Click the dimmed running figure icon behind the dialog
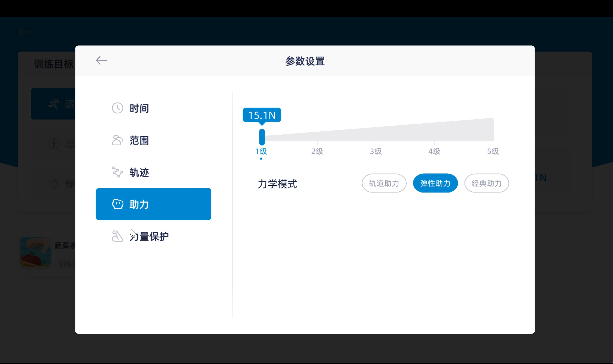Viewport: 613px width, 364px height. pos(54,104)
